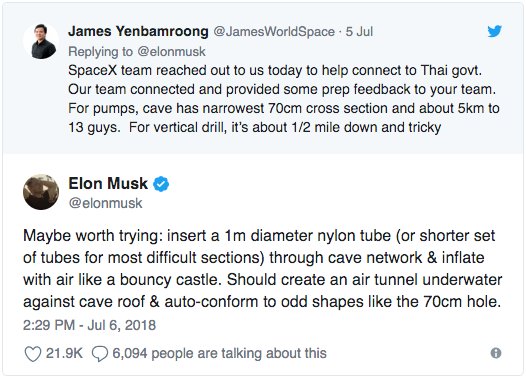
Task: Click the 21.9K likes count
Action: pyautogui.click(x=64, y=353)
